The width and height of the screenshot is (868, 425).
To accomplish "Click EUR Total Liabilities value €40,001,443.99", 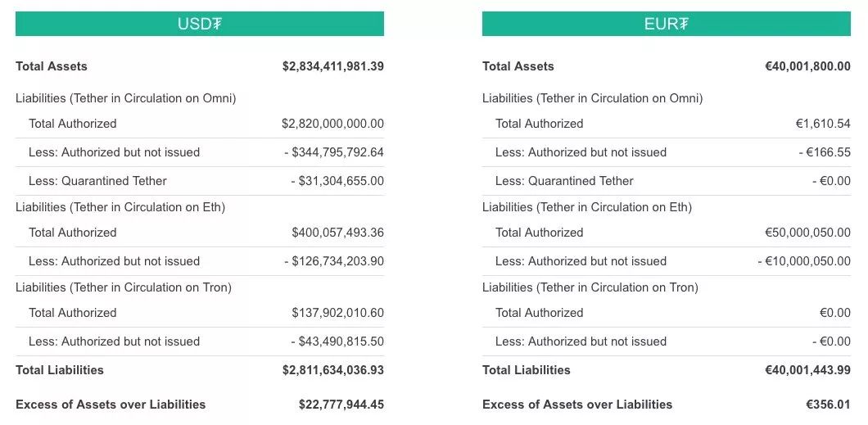I will [807, 370].
